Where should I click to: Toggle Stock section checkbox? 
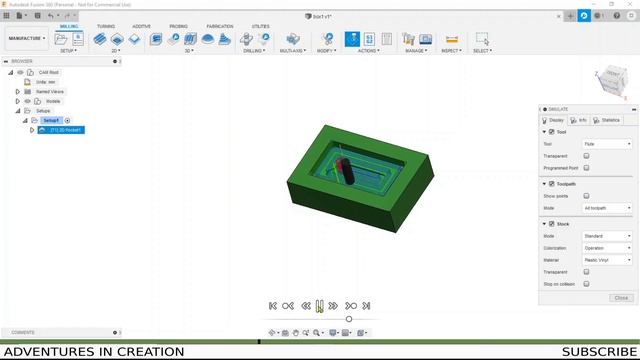tap(551, 224)
